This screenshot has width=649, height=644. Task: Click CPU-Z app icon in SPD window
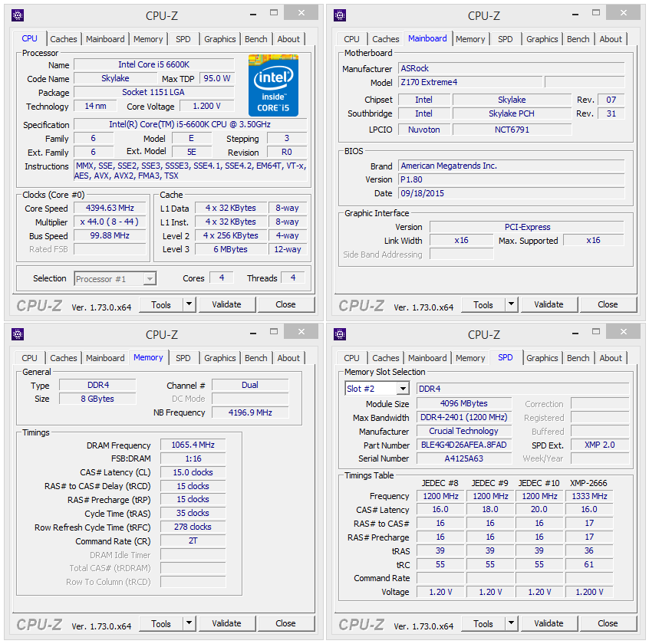[x=340, y=334]
